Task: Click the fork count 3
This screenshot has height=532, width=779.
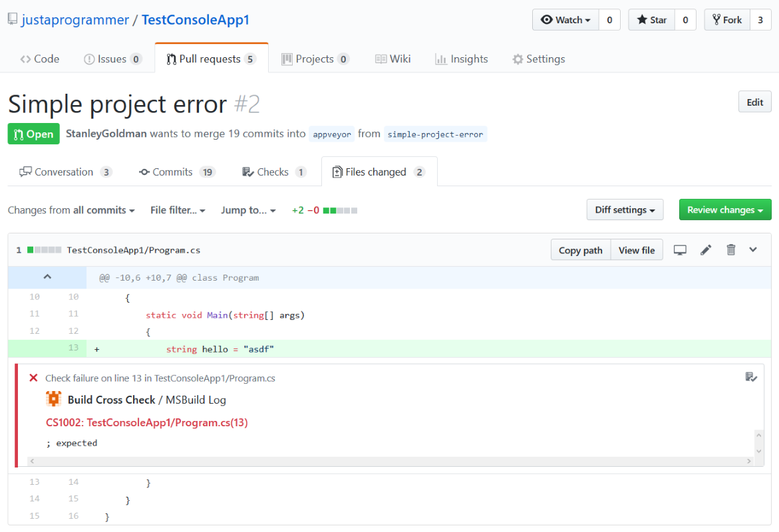Action: (760, 20)
